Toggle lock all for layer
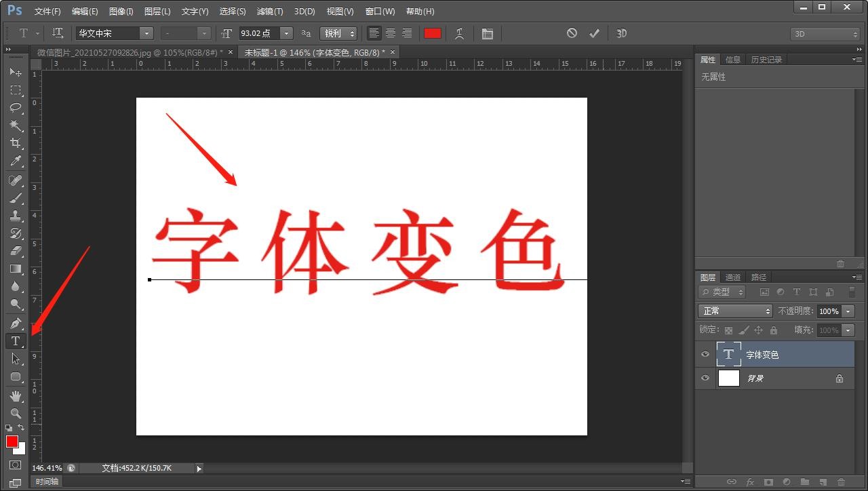The height and width of the screenshot is (491, 868). point(774,330)
